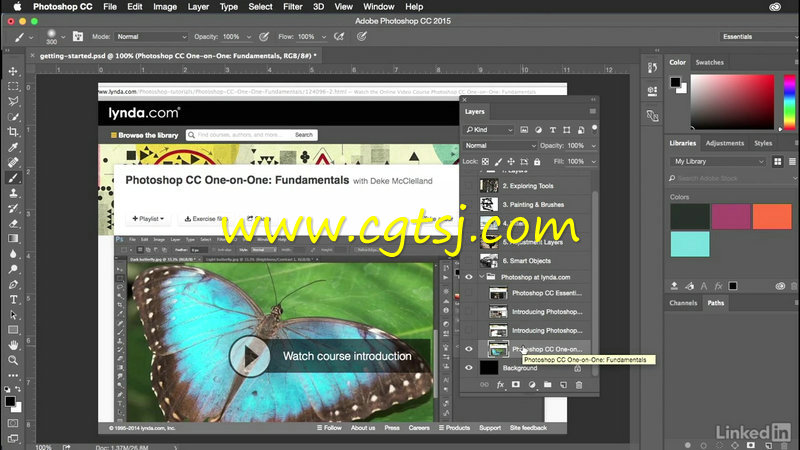Open the Layers panel Opacity dropdown

(x=593, y=145)
